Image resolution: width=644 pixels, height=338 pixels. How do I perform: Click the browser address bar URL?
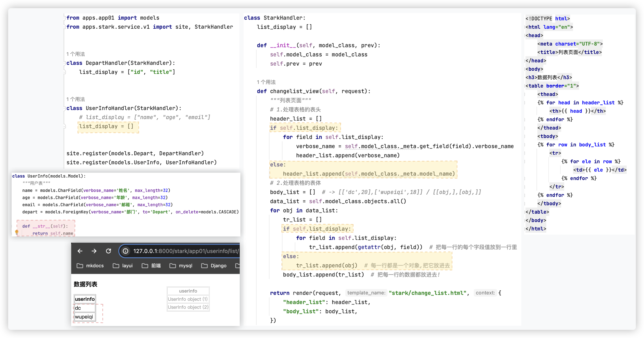pos(186,251)
